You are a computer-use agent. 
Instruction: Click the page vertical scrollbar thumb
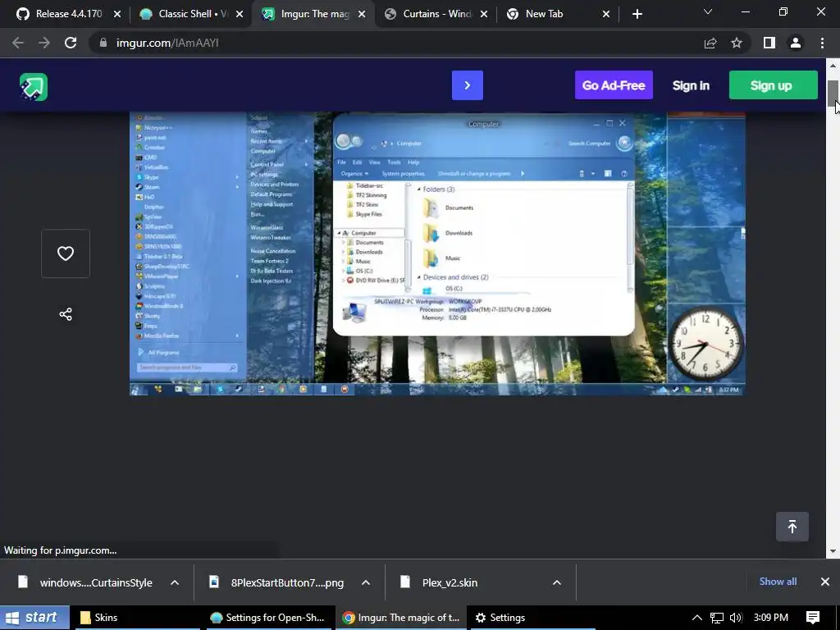point(833,94)
